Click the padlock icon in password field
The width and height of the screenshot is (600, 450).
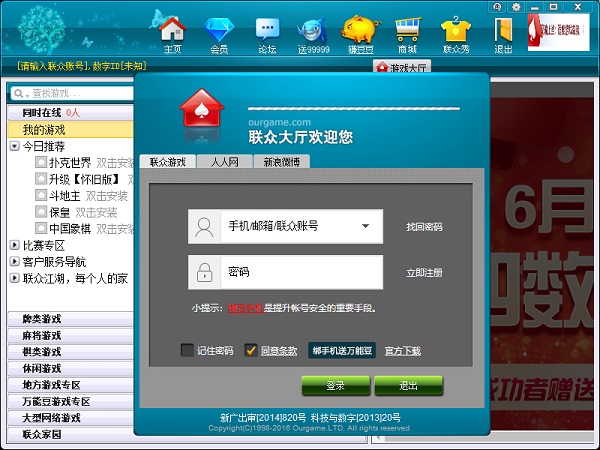click(204, 272)
